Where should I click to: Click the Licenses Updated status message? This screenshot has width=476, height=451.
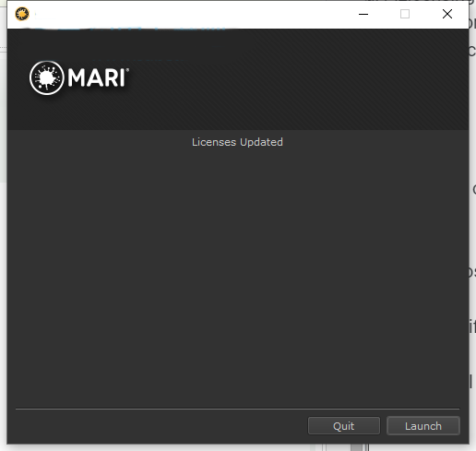(237, 142)
